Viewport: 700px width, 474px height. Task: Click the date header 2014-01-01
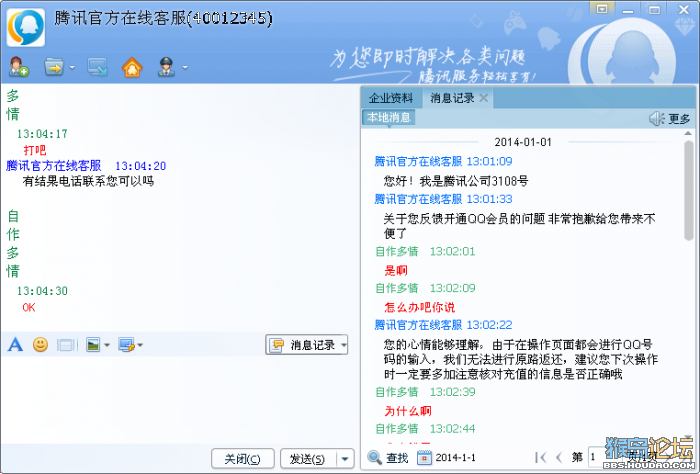tap(523, 142)
